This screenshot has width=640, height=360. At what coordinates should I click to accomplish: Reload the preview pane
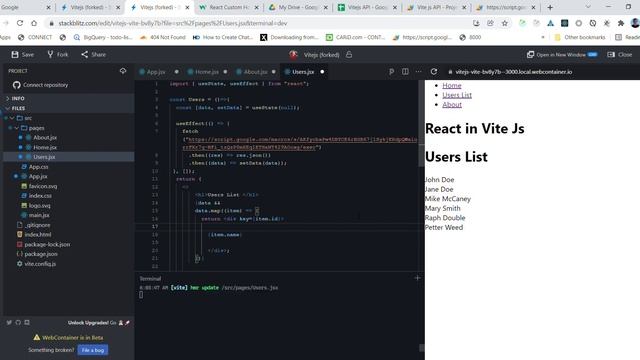434,71
